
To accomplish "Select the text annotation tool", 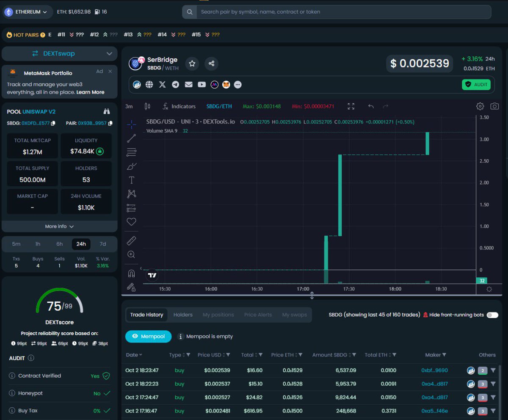I will 132,180.
